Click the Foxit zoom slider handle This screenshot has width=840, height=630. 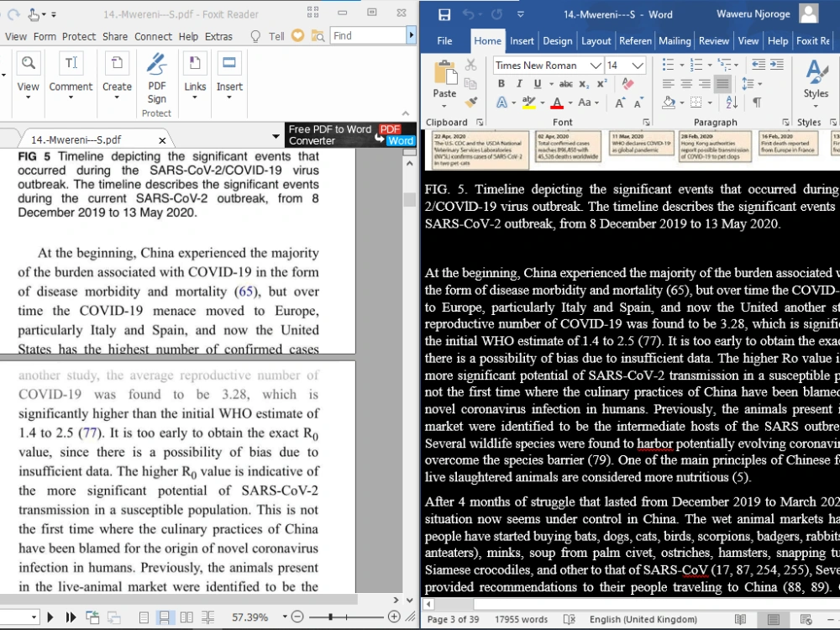click(x=330, y=617)
